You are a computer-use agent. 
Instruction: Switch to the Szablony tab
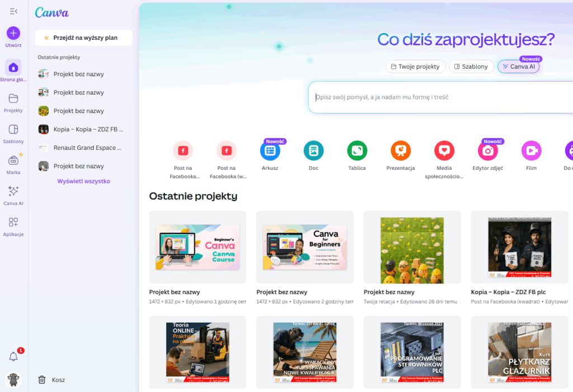[x=471, y=67]
